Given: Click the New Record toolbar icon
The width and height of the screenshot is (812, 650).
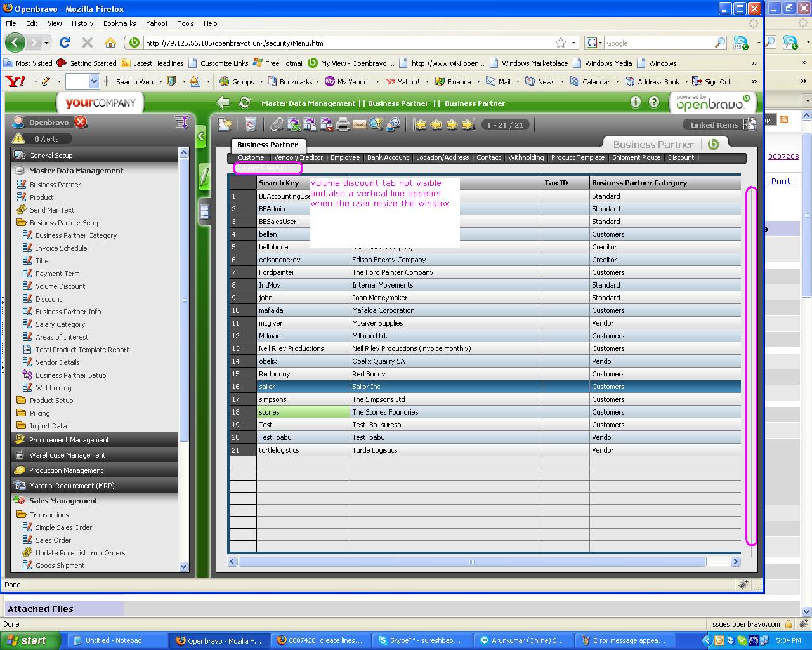Looking at the screenshot, I should click(x=225, y=124).
